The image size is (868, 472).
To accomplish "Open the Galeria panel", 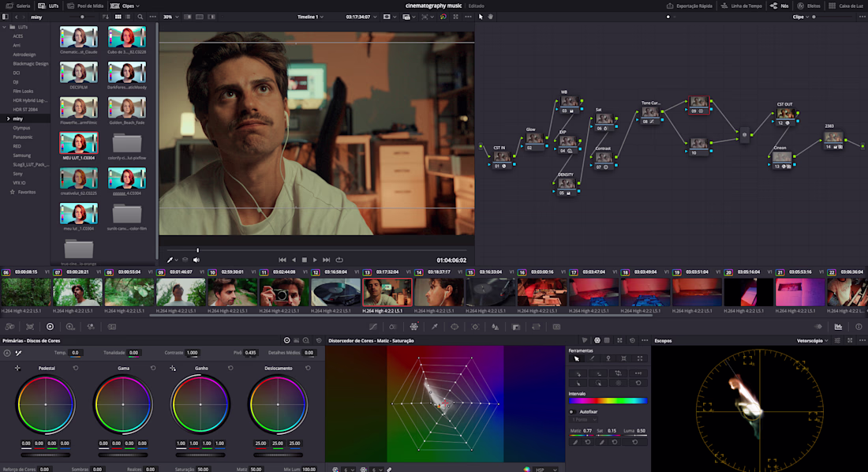I will pyautogui.click(x=18, y=6).
